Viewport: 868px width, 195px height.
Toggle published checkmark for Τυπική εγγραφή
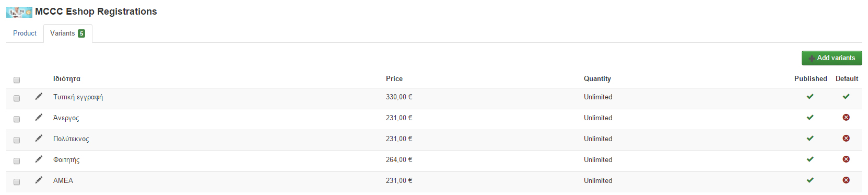[x=810, y=97]
